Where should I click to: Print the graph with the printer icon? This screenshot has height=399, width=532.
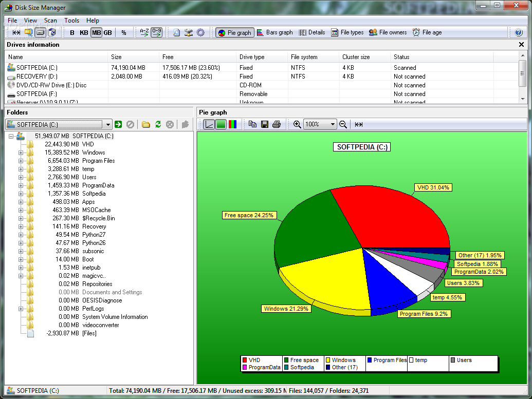277,124
